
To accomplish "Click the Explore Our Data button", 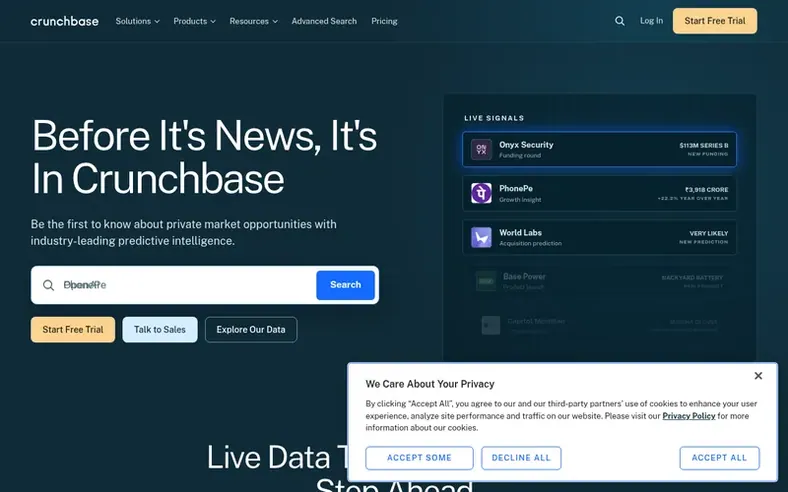I will (251, 330).
